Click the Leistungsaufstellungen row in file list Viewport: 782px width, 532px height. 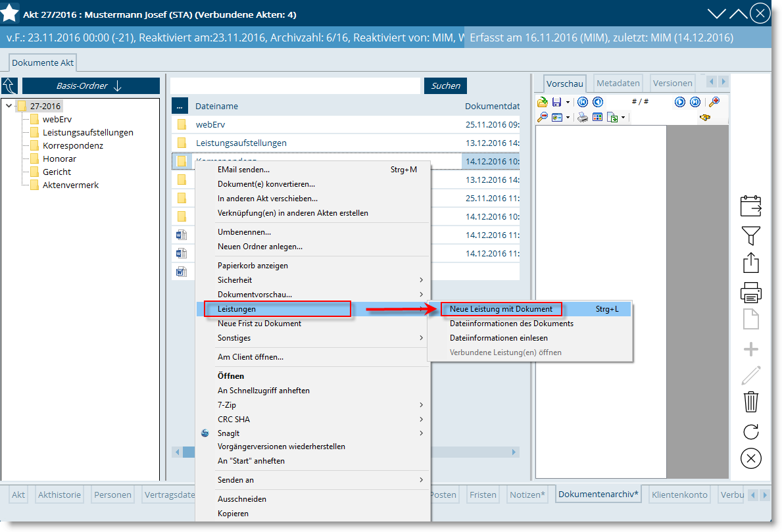pos(345,143)
